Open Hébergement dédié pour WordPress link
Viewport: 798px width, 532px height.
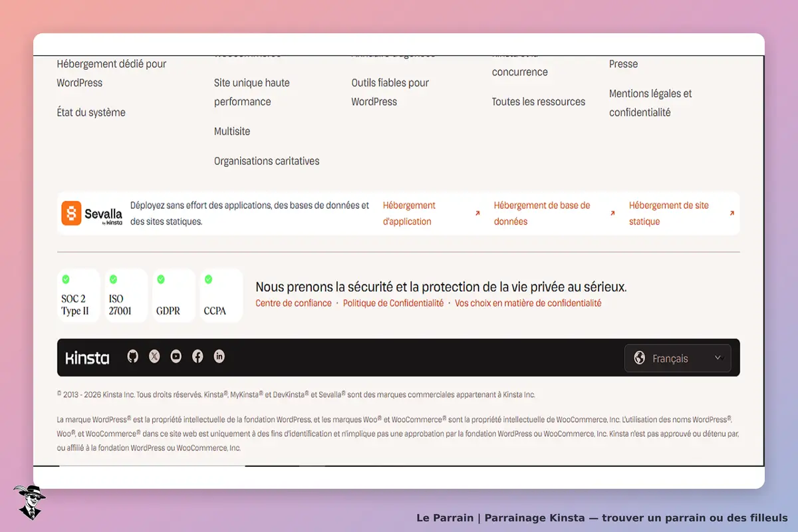coord(112,73)
